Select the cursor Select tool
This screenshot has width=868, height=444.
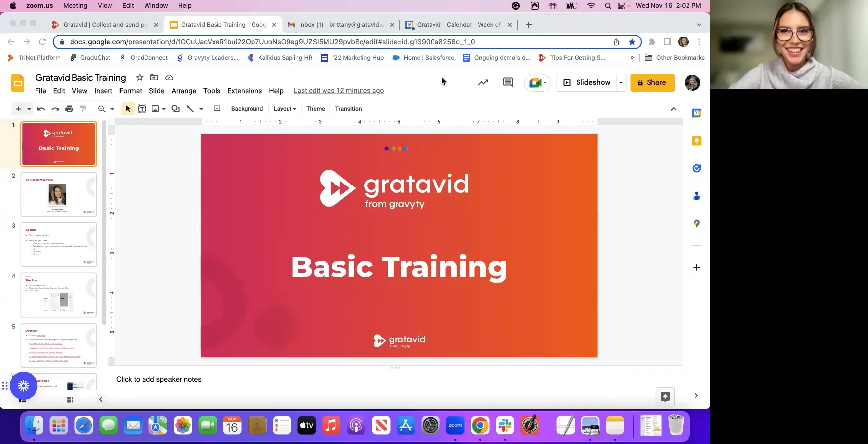(128, 109)
